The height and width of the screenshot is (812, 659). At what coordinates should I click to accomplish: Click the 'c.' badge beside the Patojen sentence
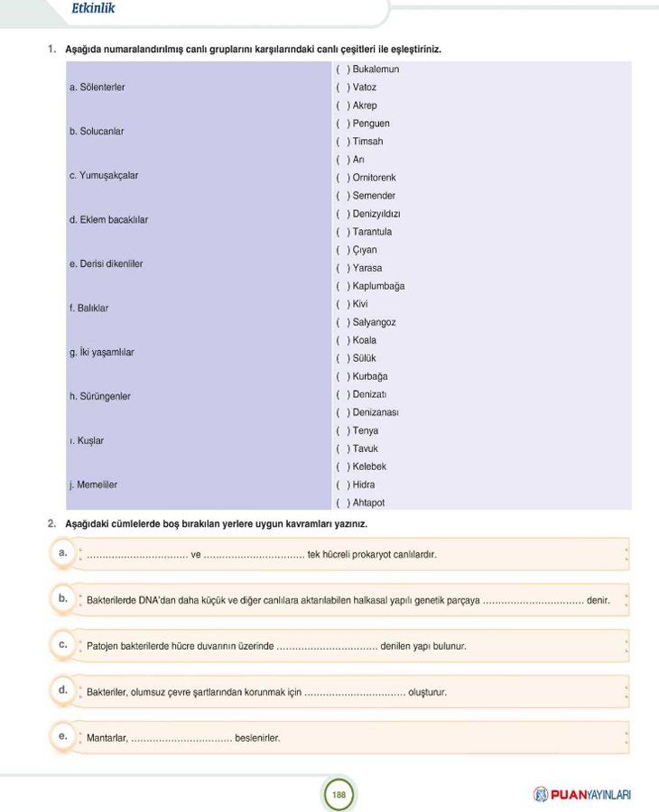pos(62,644)
